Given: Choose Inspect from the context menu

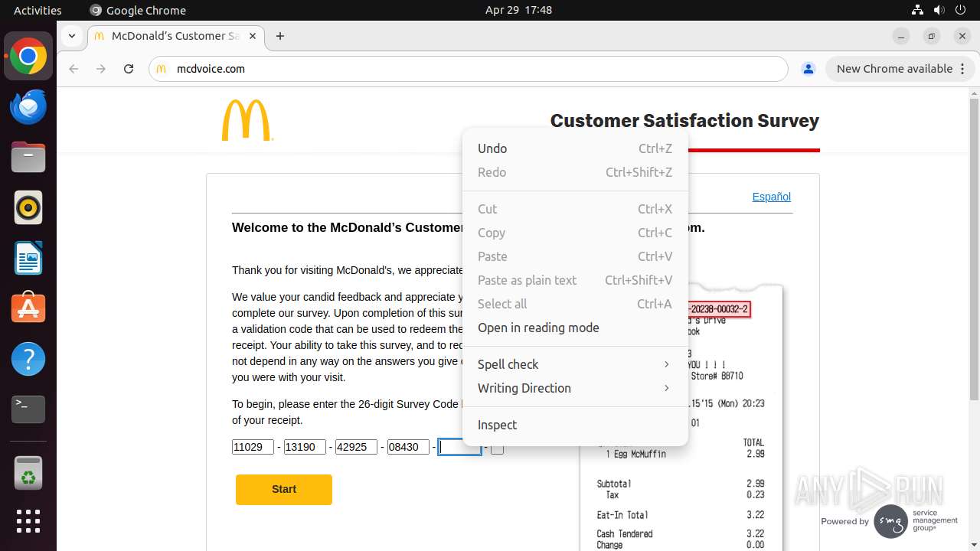Looking at the screenshot, I should coord(575,425).
